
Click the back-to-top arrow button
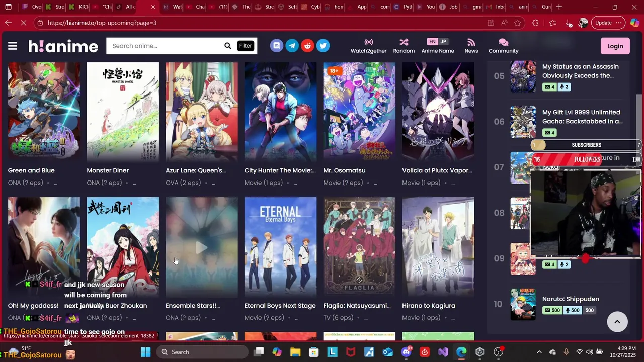click(617, 321)
